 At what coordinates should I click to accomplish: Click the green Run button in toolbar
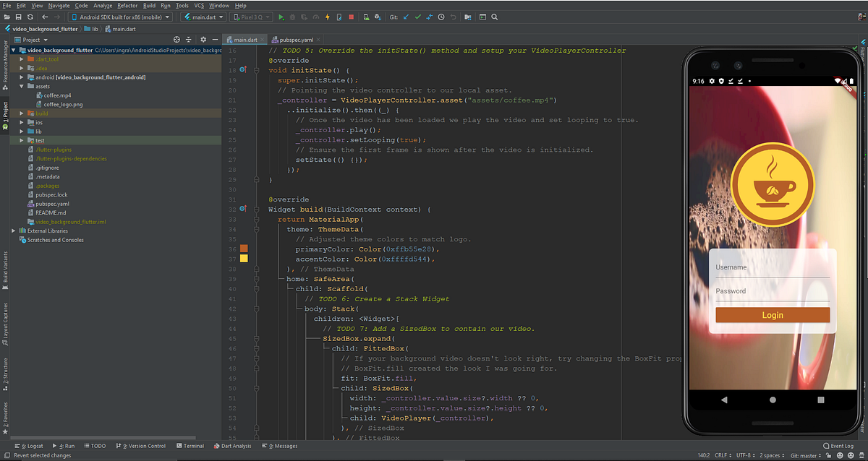(x=281, y=17)
